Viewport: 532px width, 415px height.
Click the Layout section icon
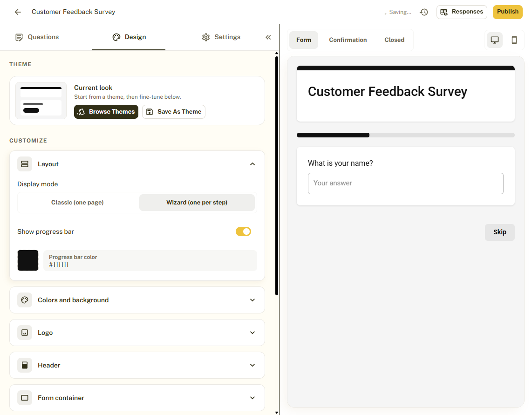click(25, 164)
